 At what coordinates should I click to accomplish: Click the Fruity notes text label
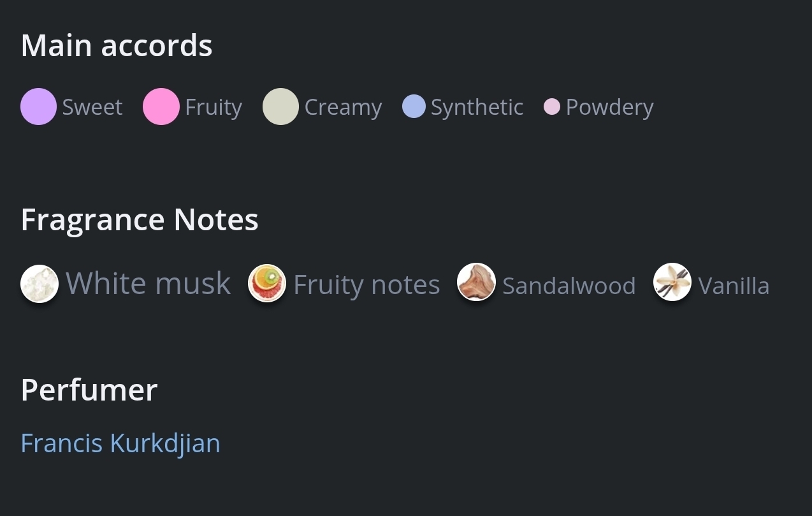click(366, 284)
